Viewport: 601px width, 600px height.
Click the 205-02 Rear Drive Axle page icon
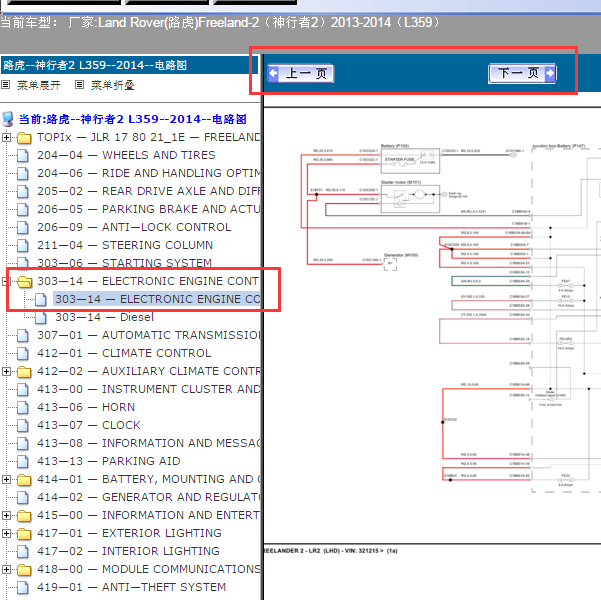[x=23, y=192]
